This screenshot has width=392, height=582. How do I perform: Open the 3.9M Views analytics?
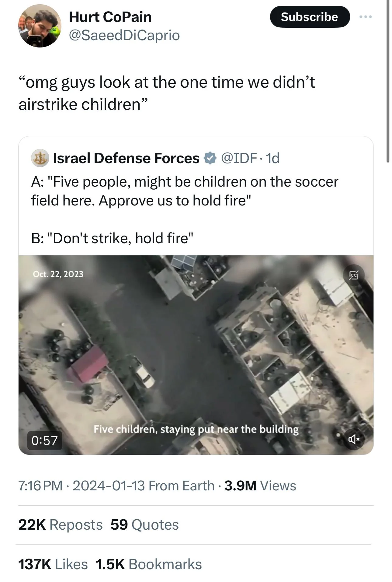click(x=260, y=486)
